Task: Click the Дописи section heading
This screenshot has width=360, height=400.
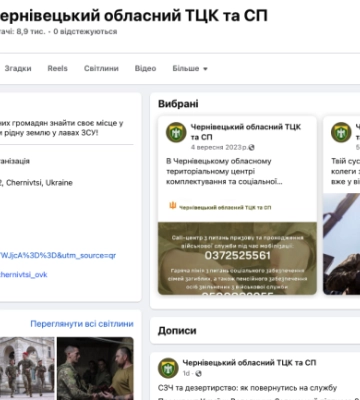Action: click(177, 331)
